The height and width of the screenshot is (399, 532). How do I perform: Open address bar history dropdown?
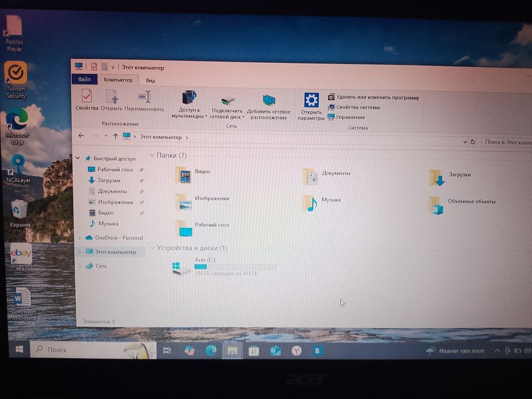click(465, 142)
